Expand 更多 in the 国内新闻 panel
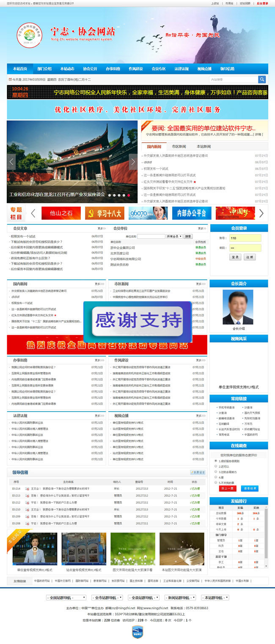This screenshot has height=644, width=275. 99,284
